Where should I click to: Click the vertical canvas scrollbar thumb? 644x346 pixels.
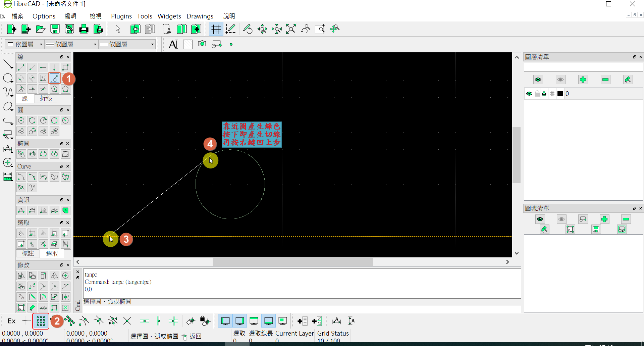(x=517, y=155)
